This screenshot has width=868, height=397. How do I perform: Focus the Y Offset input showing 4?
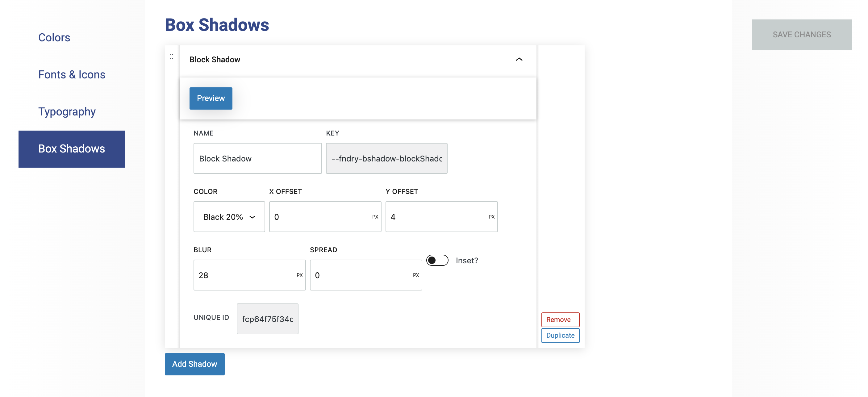(436, 217)
